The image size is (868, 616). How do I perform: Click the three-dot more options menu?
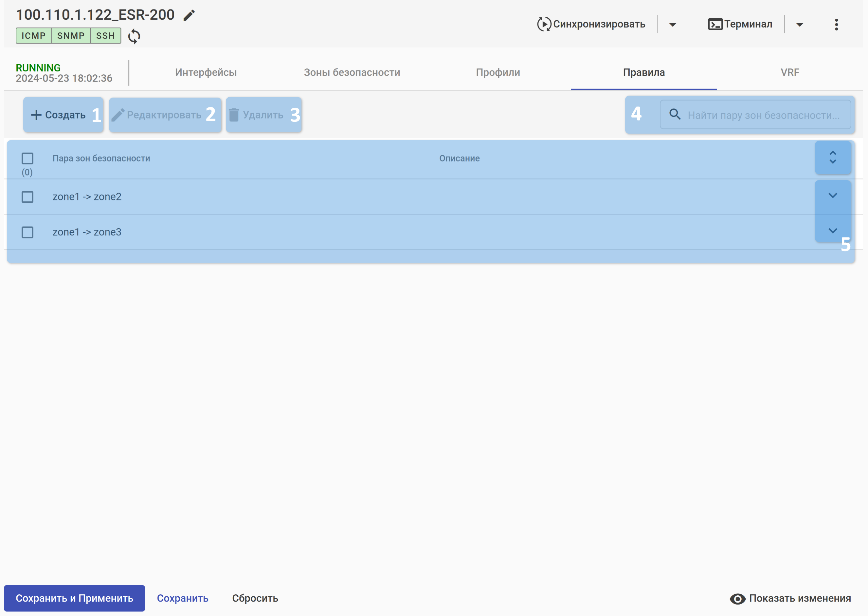[x=836, y=25]
